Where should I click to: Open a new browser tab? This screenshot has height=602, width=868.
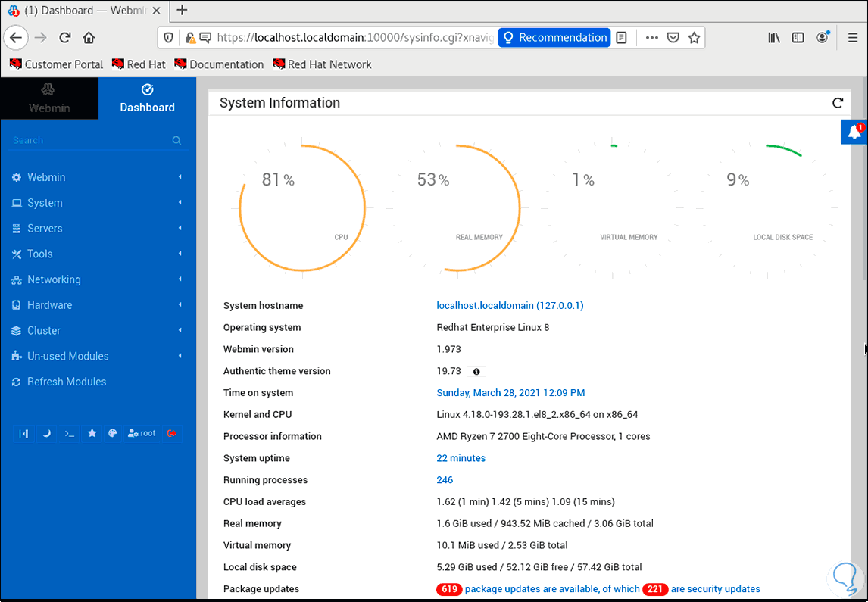(182, 10)
